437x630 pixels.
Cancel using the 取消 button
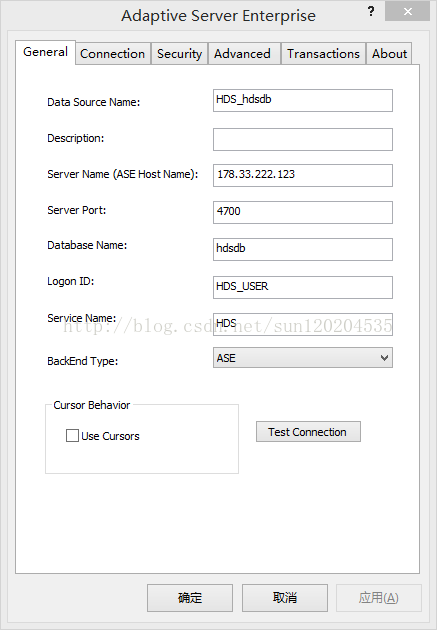tap(285, 598)
